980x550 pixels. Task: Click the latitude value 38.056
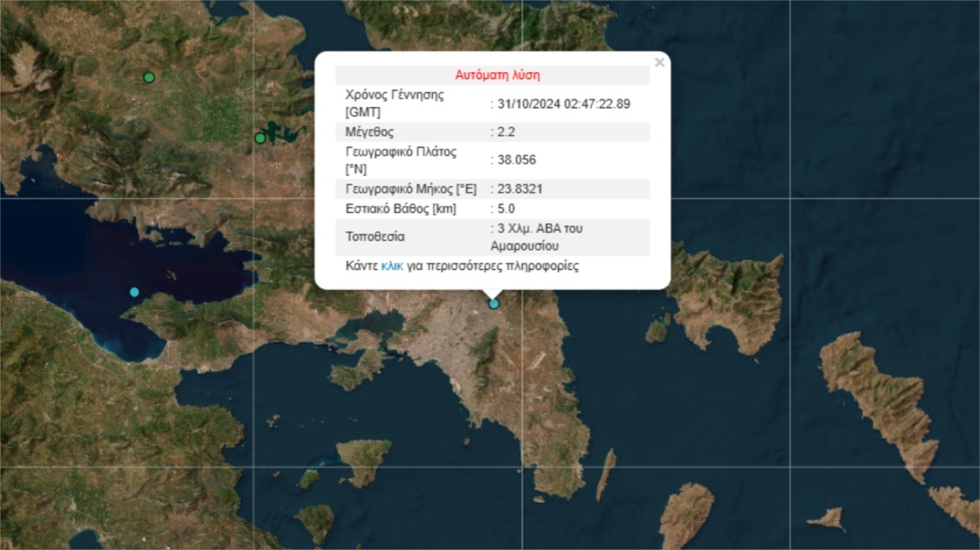513,158
